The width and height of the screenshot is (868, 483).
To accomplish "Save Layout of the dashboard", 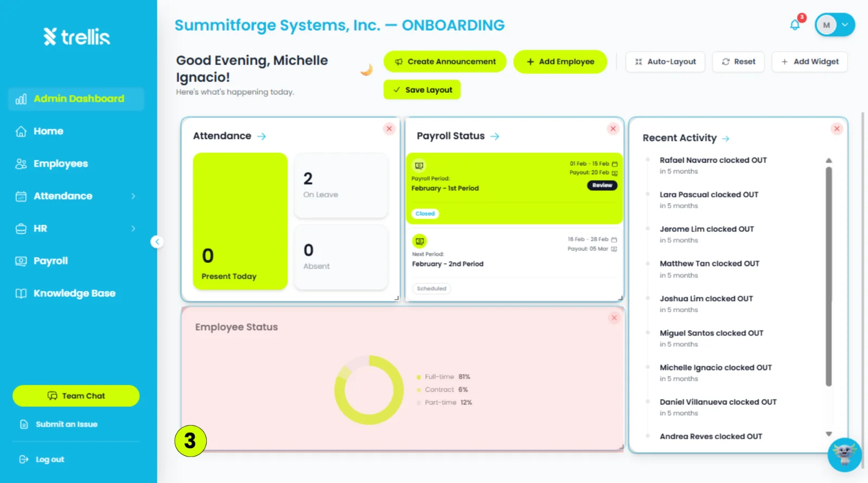I will [x=422, y=90].
